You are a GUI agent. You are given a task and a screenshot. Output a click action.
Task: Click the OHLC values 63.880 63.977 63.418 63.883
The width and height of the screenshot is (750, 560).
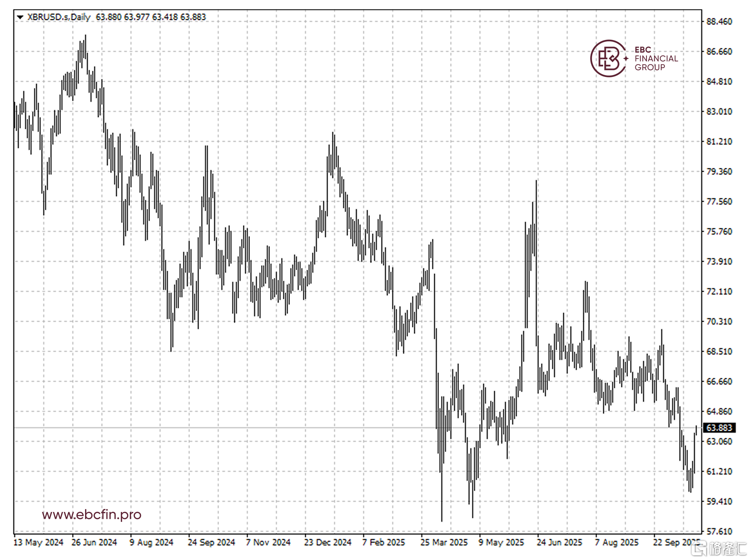tap(151, 17)
